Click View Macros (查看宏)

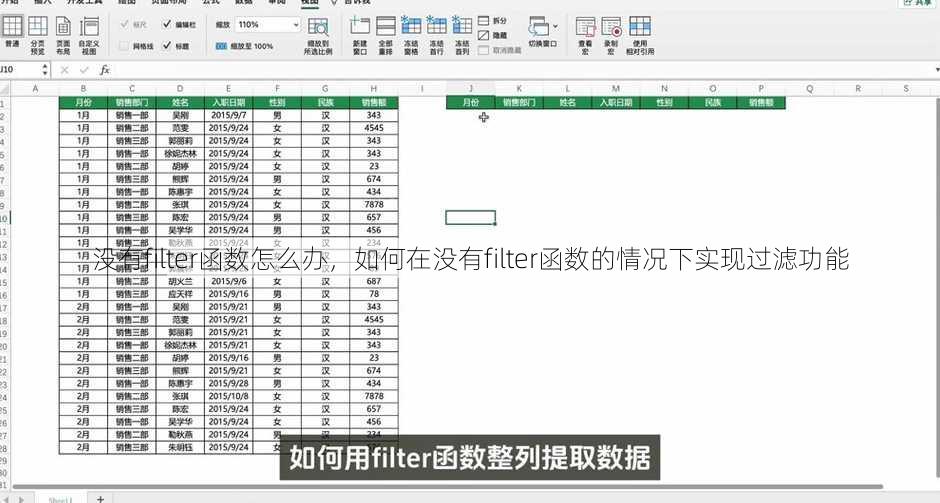point(585,35)
